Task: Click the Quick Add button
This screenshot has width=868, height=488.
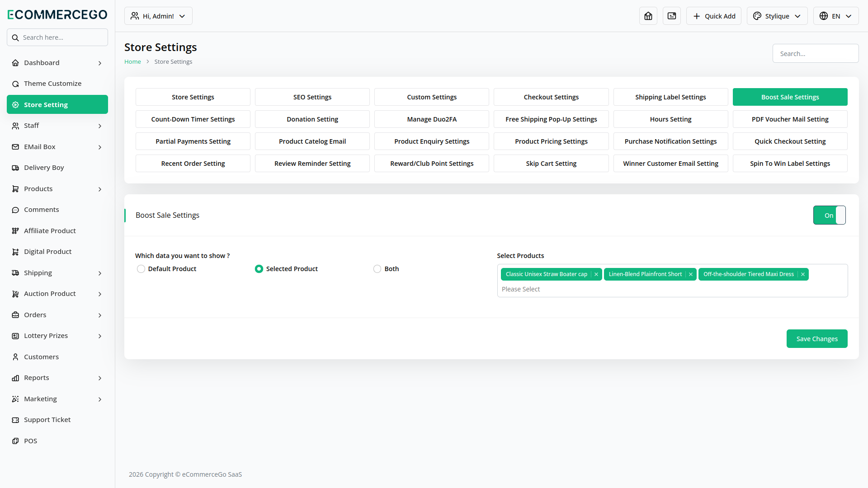Action: [x=714, y=16]
